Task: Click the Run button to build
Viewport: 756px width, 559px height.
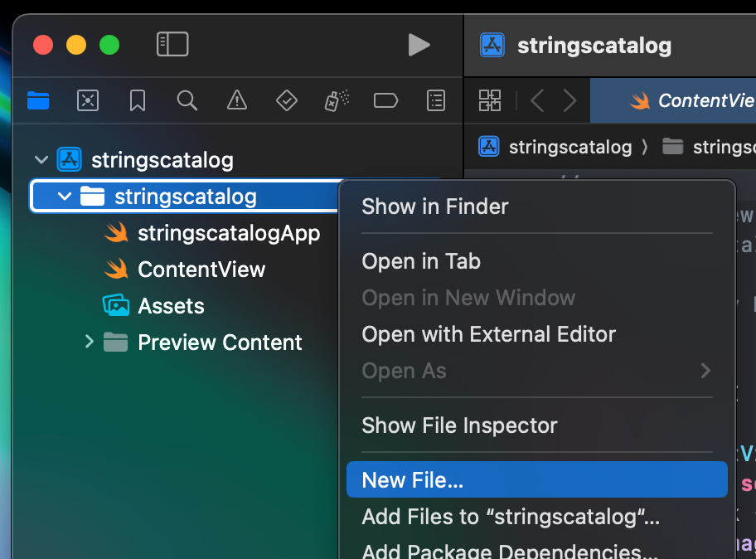Action: [419, 45]
